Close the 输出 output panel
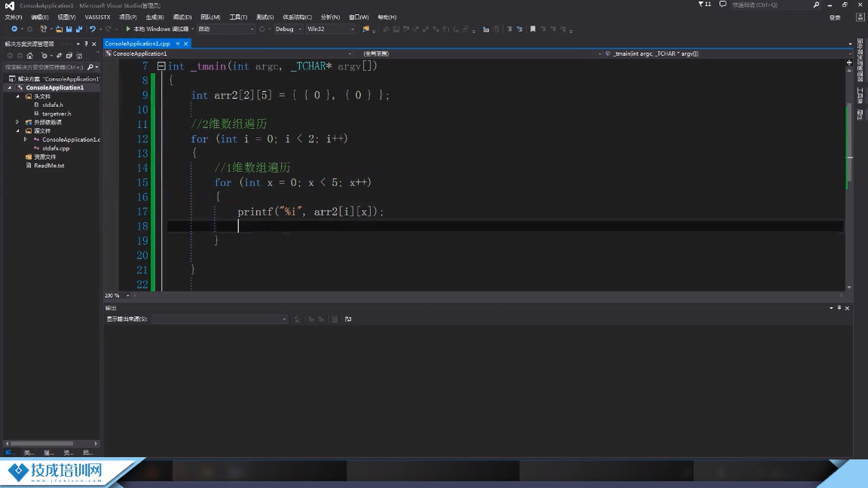This screenshot has height=488, width=868. (x=847, y=308)
